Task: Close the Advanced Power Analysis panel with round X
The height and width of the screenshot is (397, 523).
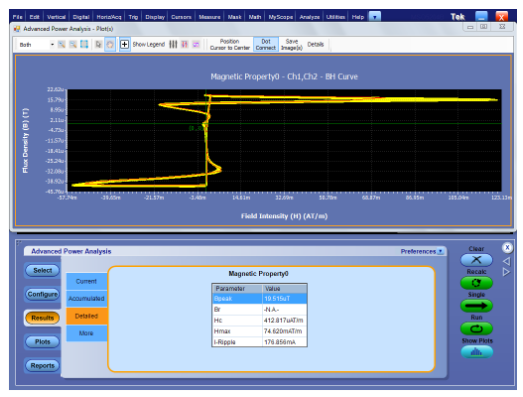Action: click(507, 248)
